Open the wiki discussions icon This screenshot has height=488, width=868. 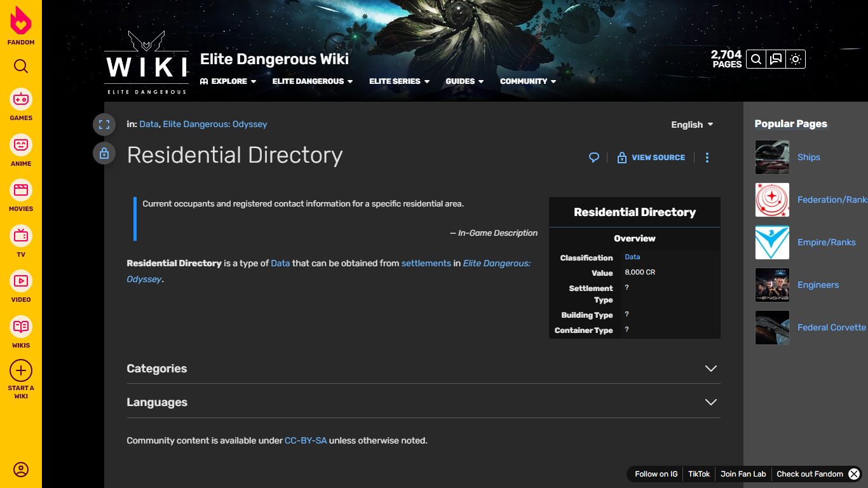click(x=776, y=59)
